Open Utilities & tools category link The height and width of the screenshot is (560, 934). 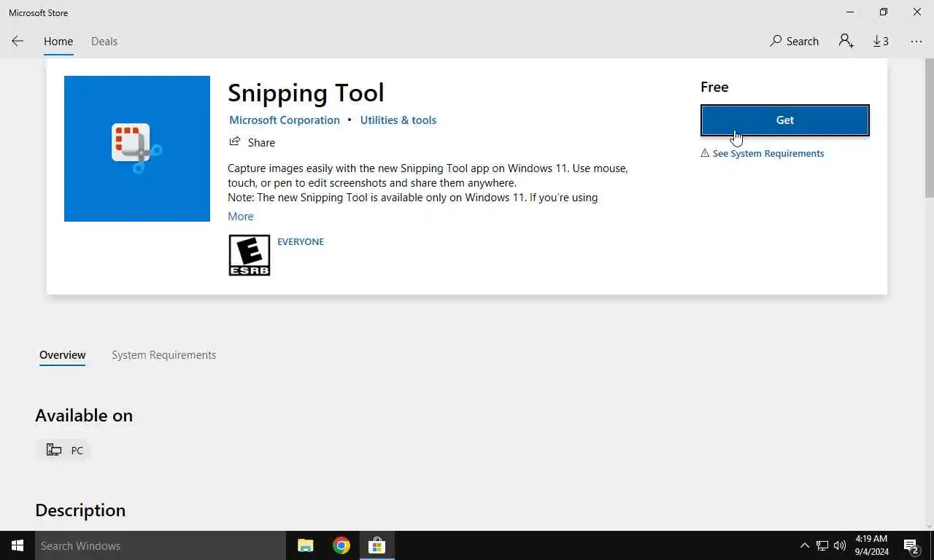pos(398,120)
